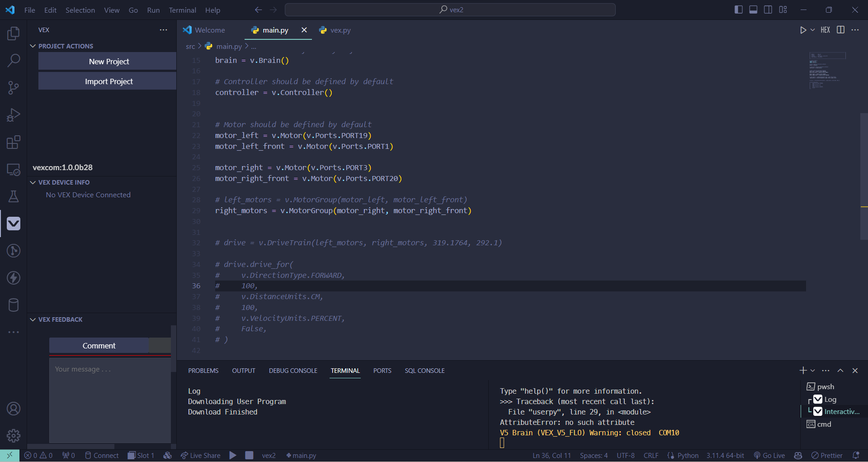Click the VEX device icon in status bar
The width and height of the screenshot is (868, 462).
pyautogui.click(x=168, y=455)
